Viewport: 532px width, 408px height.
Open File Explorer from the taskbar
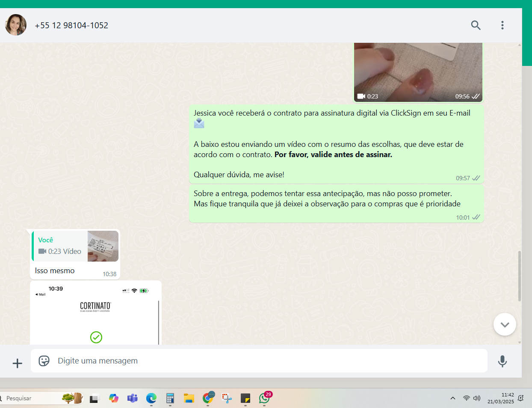click(x=189, y=398)
